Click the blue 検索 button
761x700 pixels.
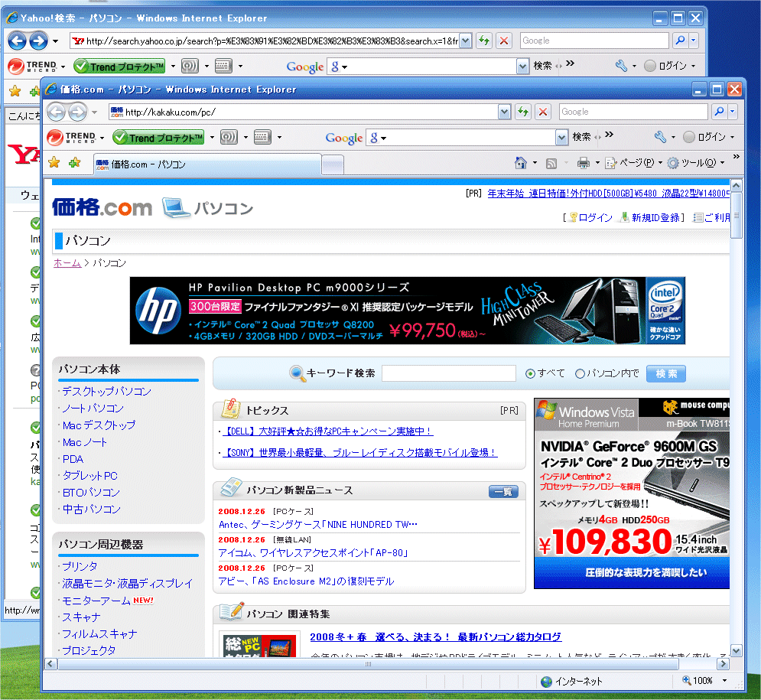(666, 374)
